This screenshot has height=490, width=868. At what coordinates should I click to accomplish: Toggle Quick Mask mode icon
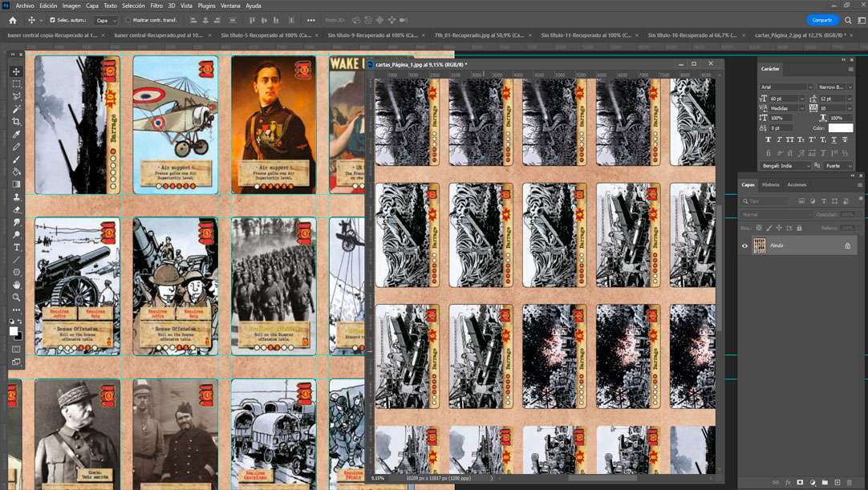tap(16, 350)
